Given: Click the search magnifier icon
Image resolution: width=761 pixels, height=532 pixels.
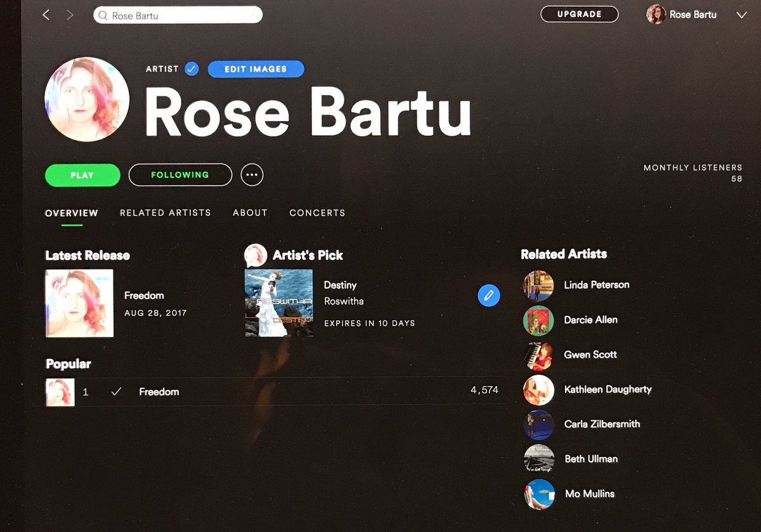Looking at the screenshot, I should tap(103, 16).
